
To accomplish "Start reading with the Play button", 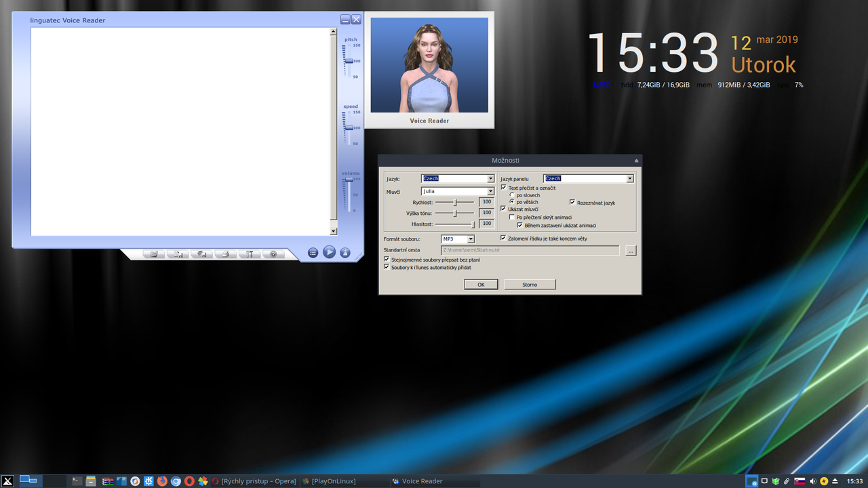I will [x=329, y=252].
